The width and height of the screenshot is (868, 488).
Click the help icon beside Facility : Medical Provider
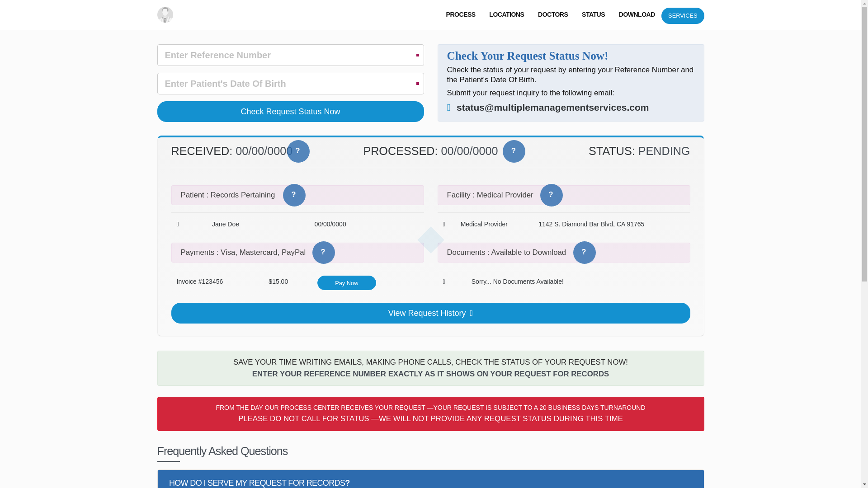552,195
